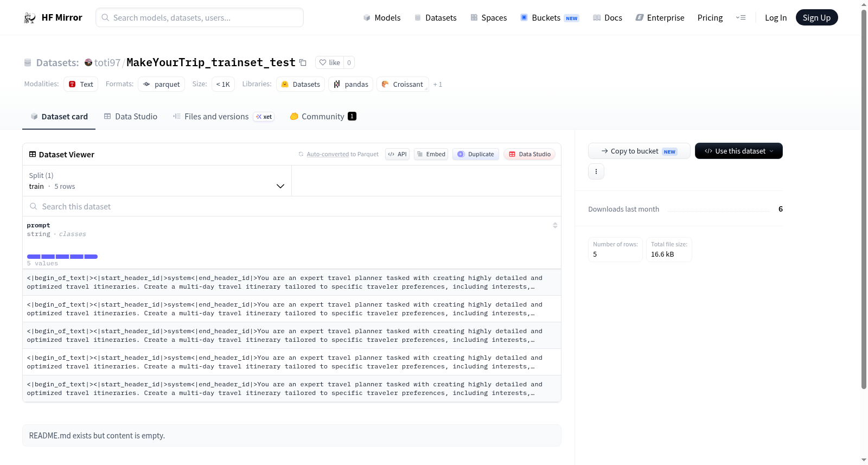Click the Embed button

click(x=431, y=154)
